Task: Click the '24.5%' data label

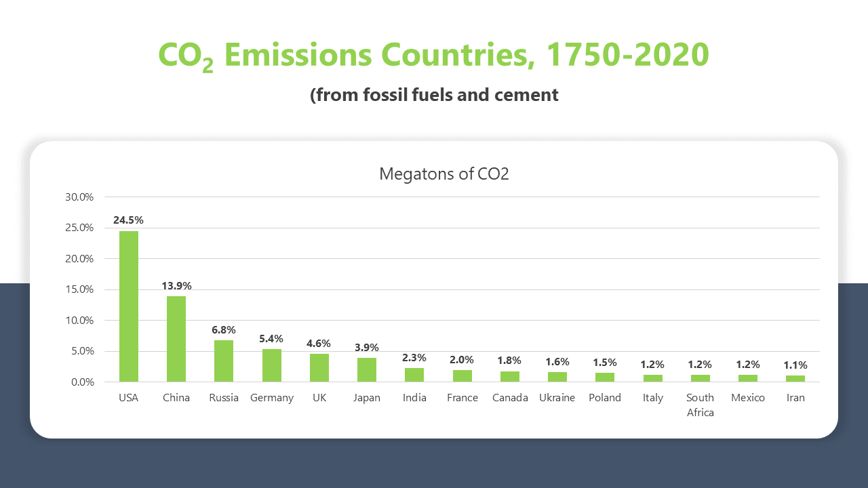Action: coord(129,220)
